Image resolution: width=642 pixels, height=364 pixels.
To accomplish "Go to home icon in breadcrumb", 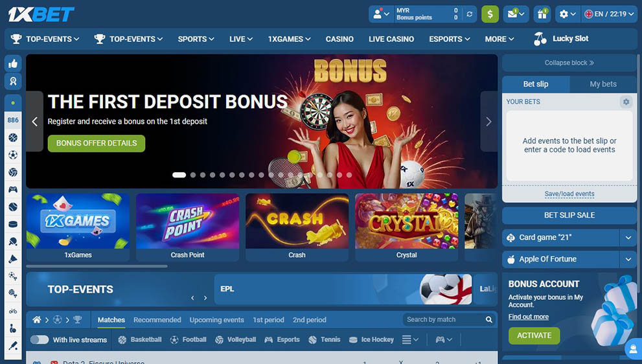I will point(37,320).
